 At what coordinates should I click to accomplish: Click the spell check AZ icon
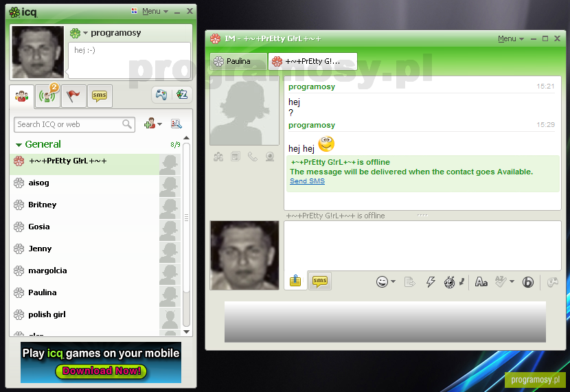click(501, 281)
